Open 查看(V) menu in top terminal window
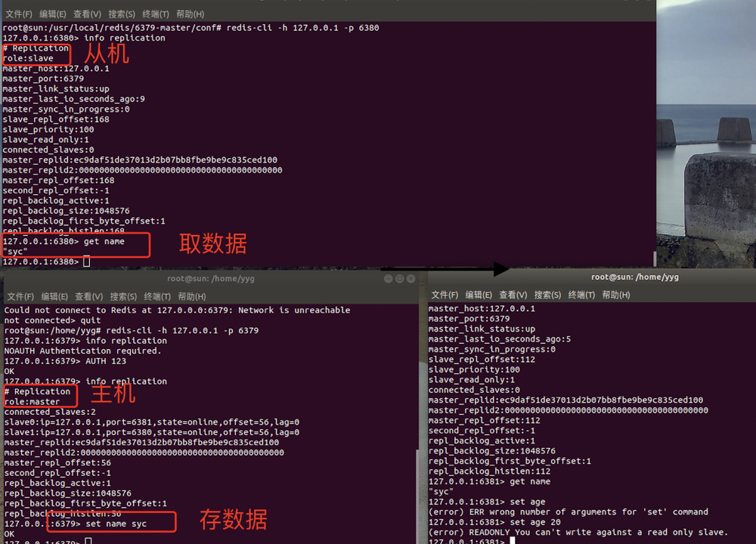 (x=87, y=14)
